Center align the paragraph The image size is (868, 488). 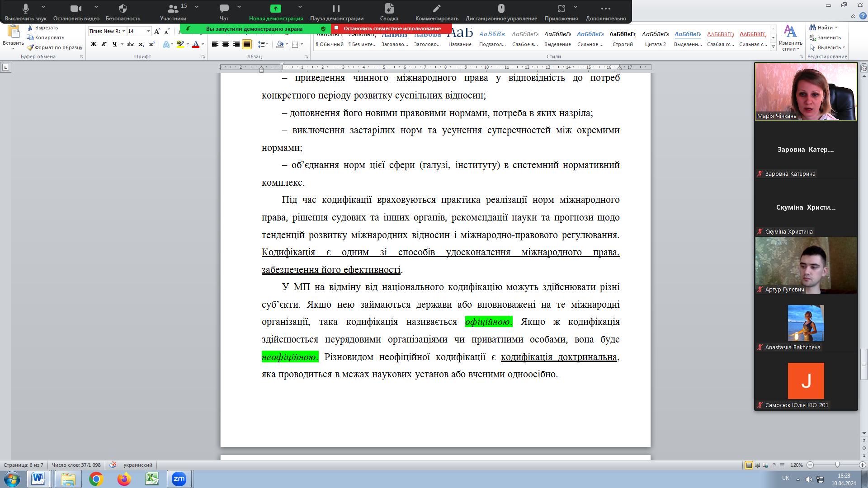[226, 44]
